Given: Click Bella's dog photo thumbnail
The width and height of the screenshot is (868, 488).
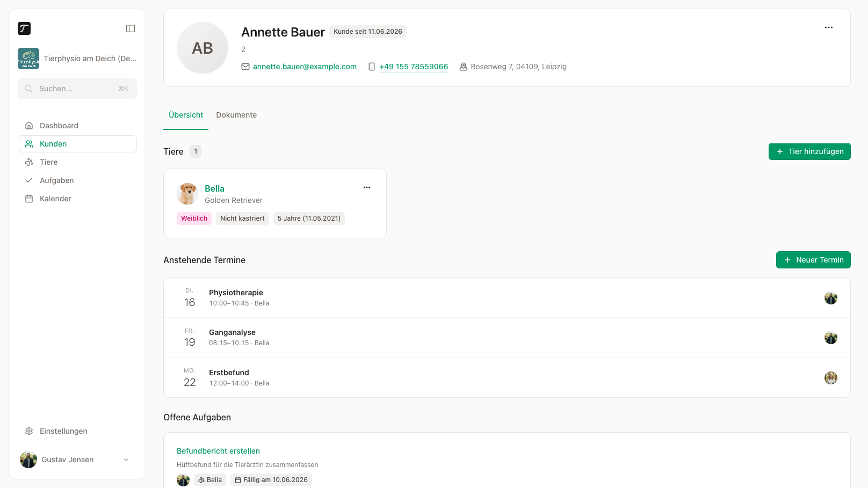Looking at the screenshot, I should pos(187,194).
